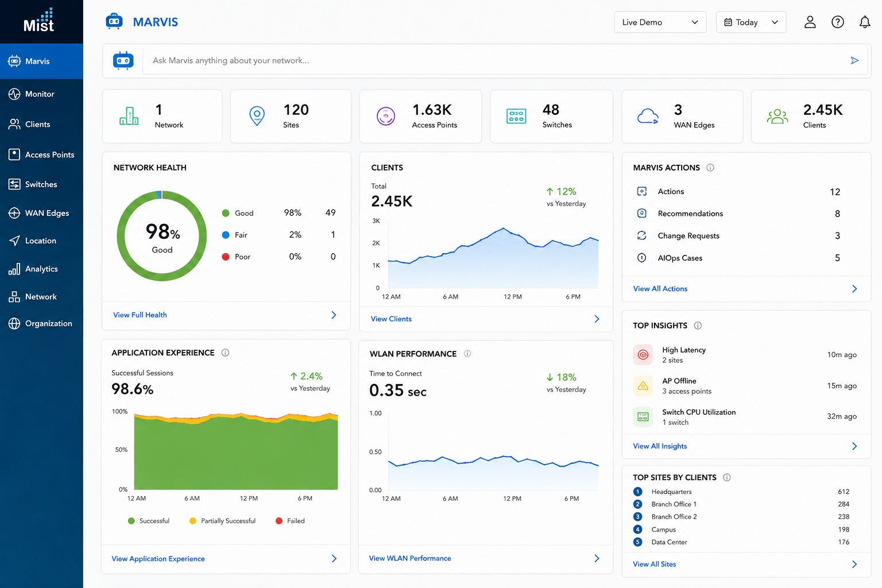The height and width of the screenshot is (588, 882).
Task: Click the WLAN Performance info icon
Action: click(x=467, y=354)
